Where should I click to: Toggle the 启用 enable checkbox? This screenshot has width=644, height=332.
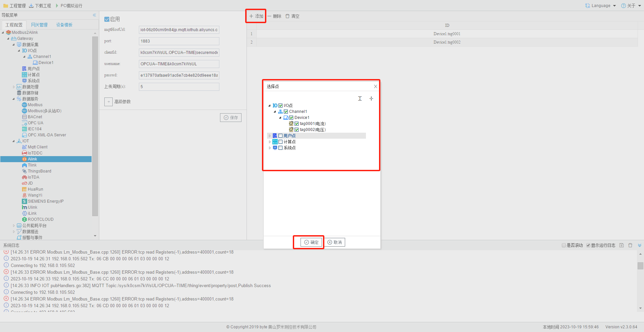point(107,19)
